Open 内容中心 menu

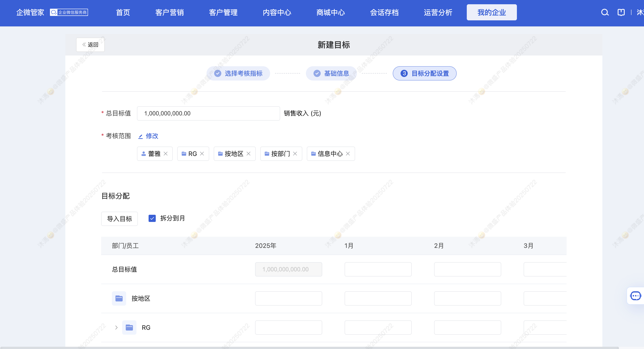point(277,13)
